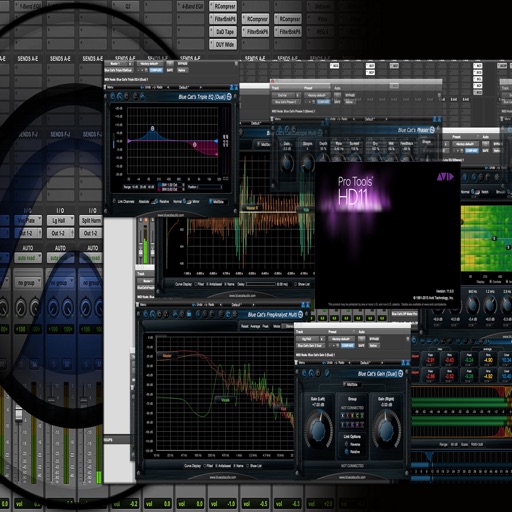
Task: Select Average tab in FreqAnalyst Multi
Action: point(255,326)
